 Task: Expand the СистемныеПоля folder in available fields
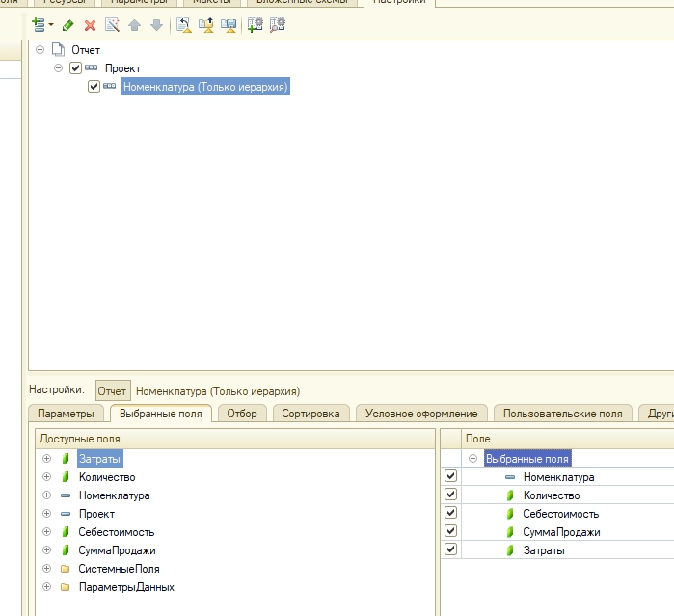[x=46, y=569]
